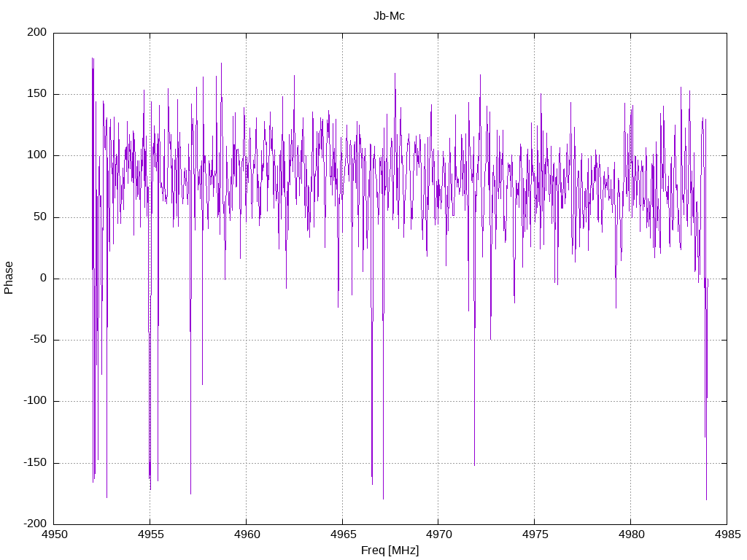This screenshot has height=560, width=747.
Task: Click the x-axis tick label 4950
Action: click(x=54, y=534)
